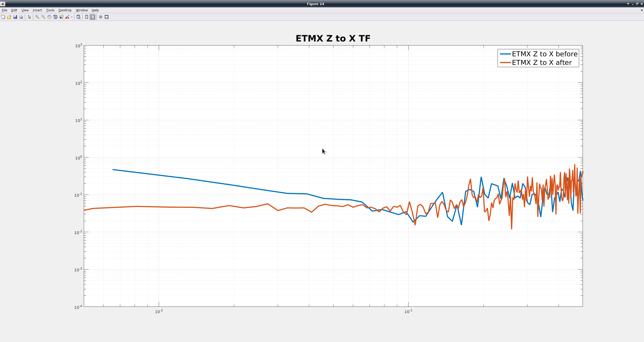Click the 10^2 y-axis tick label
The width and height of the screenshot is (644, 342).
[78, 83]
